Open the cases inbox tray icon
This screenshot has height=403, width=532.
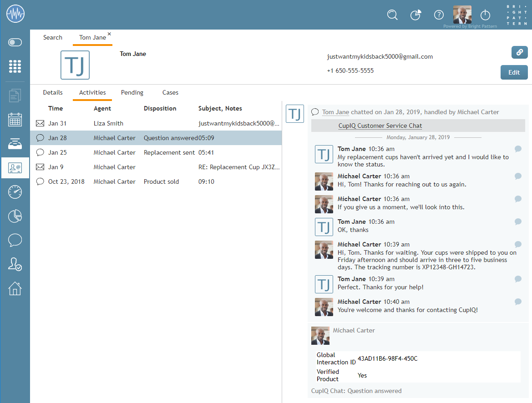tap(15, 144)
